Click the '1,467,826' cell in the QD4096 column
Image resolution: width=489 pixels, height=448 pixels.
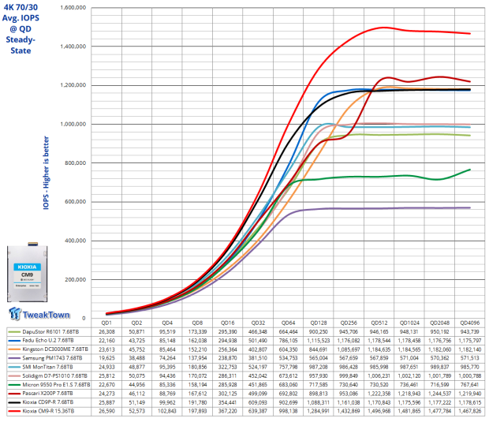469,411
